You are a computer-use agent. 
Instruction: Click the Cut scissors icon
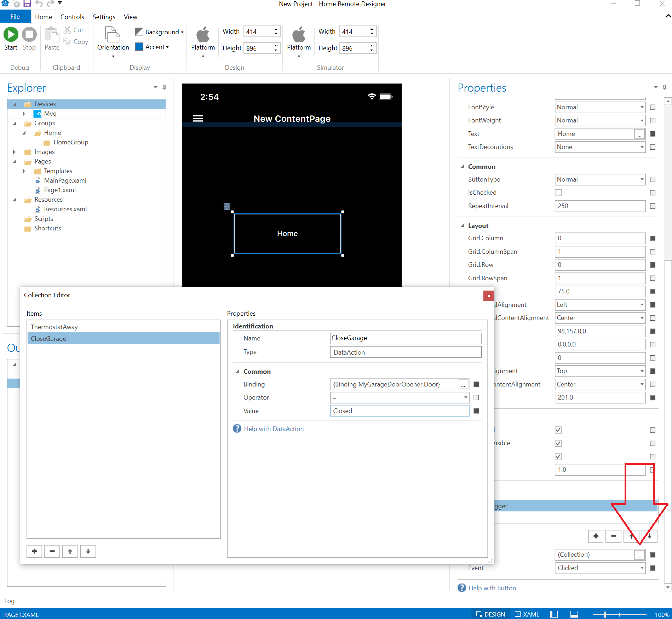point(67,30)
